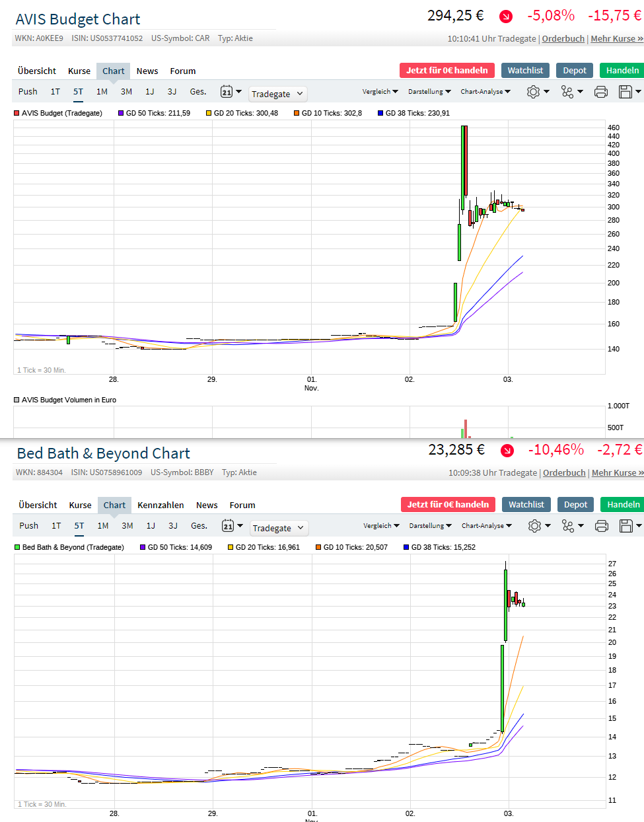
Task: Click GD 20 Ticks yellow swatch in AVIS legend
Action: (209, 113)
